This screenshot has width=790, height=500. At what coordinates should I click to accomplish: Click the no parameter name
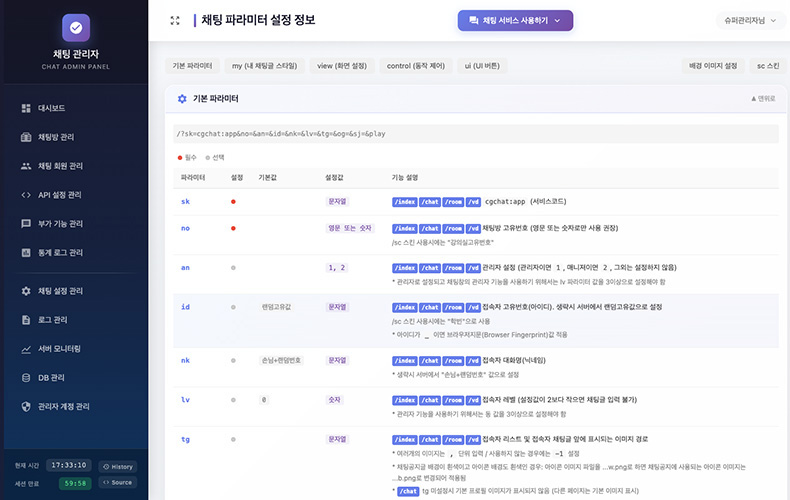[x=185, y=228]
